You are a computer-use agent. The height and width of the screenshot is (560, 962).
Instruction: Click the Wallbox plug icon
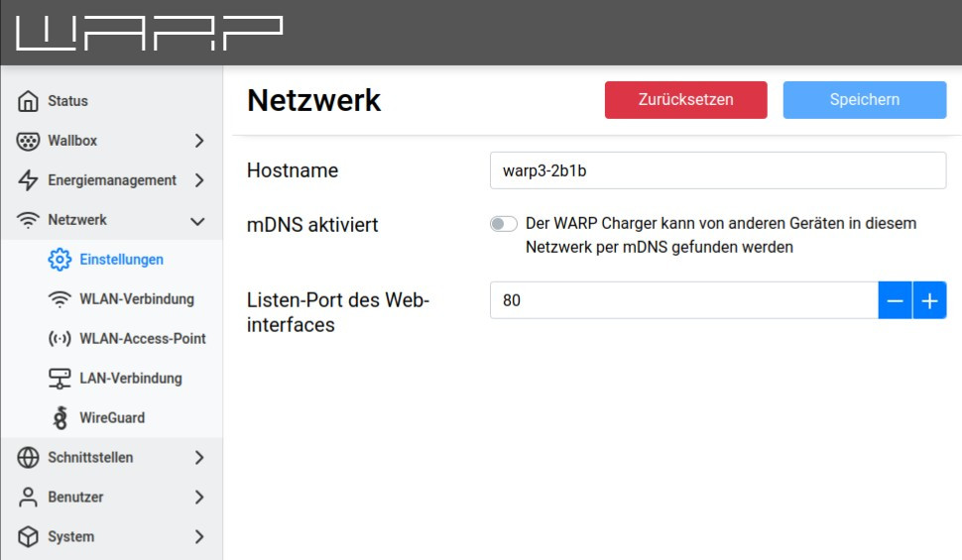[x=28, y=141]
